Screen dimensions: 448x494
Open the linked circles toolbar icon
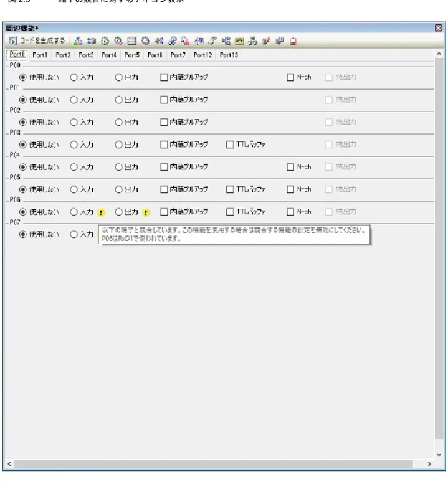point(173,41)
